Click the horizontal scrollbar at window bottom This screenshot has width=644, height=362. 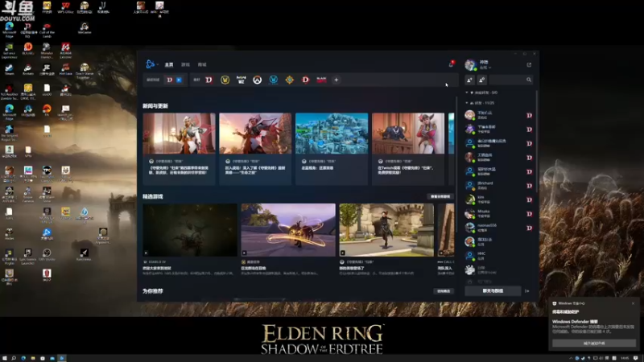(259, 299)
